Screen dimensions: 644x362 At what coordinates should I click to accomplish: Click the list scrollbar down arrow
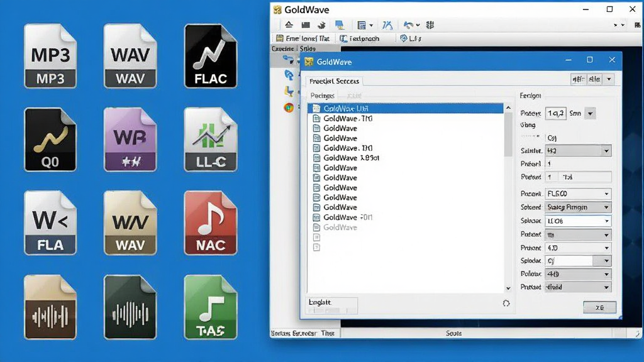pos(508,288)
